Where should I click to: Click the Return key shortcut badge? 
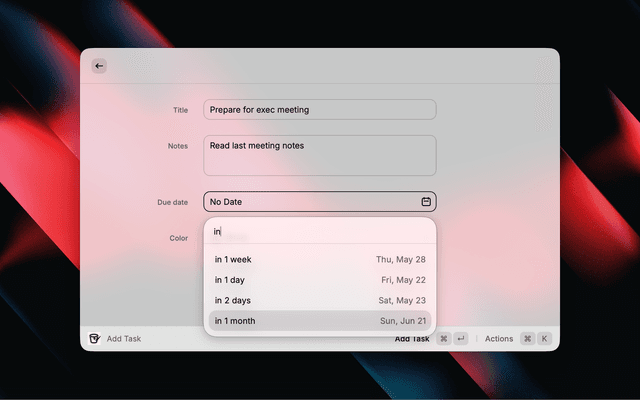pyautogui.click(x=461, y=339)
